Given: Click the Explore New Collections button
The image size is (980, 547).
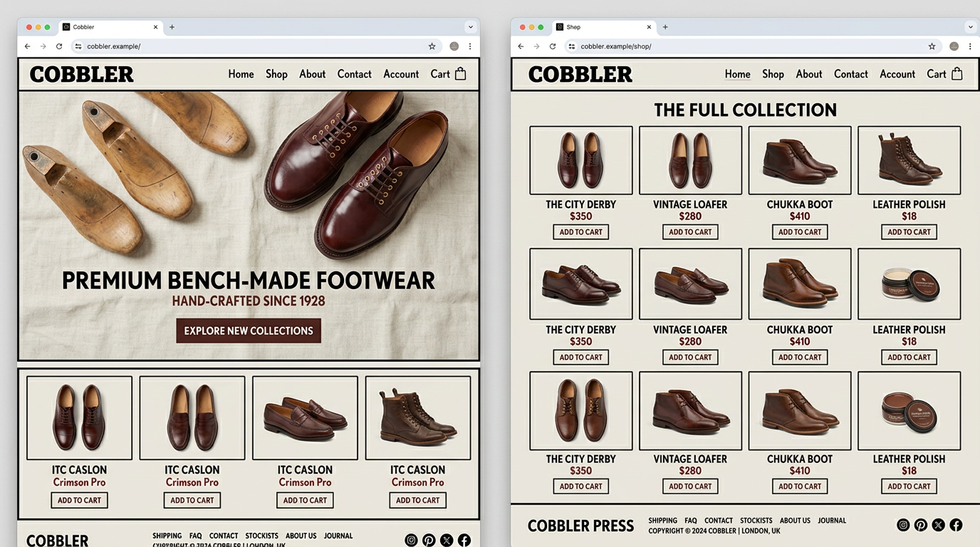Looking at the screenshot, I should coord(249,331).
